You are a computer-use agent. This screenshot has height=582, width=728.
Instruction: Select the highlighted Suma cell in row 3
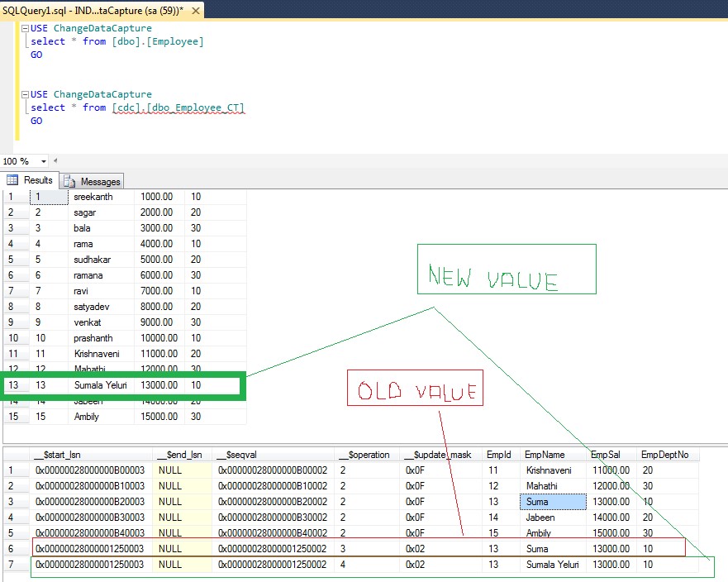[552, 502]
